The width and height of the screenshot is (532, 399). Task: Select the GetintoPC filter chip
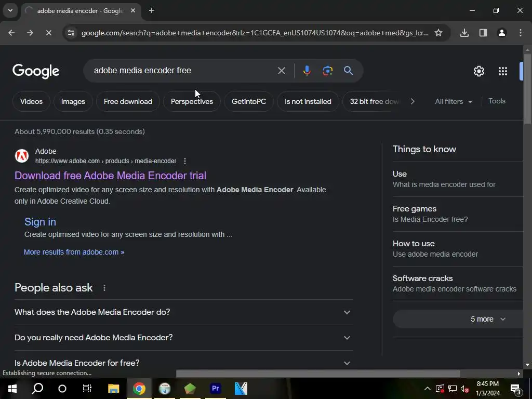coord(249,101)
